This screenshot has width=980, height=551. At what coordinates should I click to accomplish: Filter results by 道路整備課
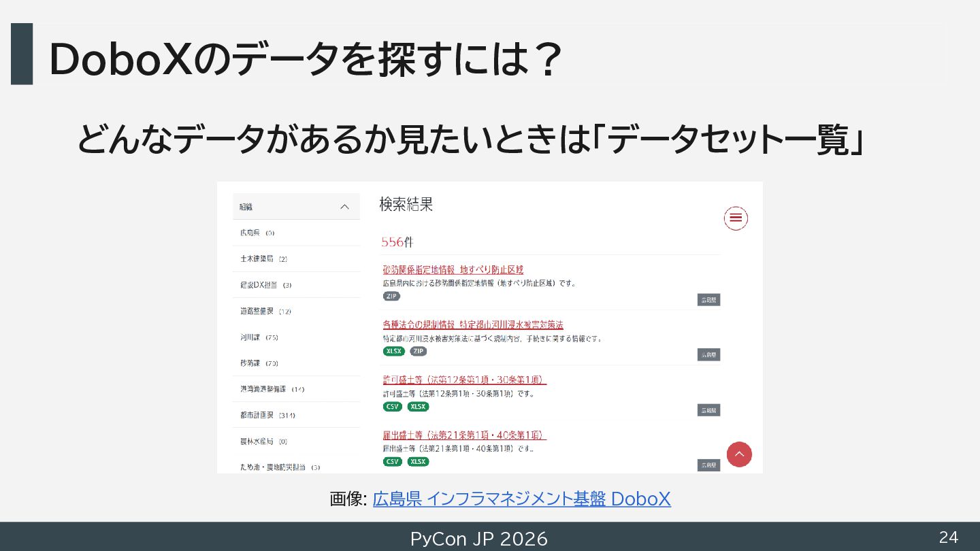coord(266,311)
